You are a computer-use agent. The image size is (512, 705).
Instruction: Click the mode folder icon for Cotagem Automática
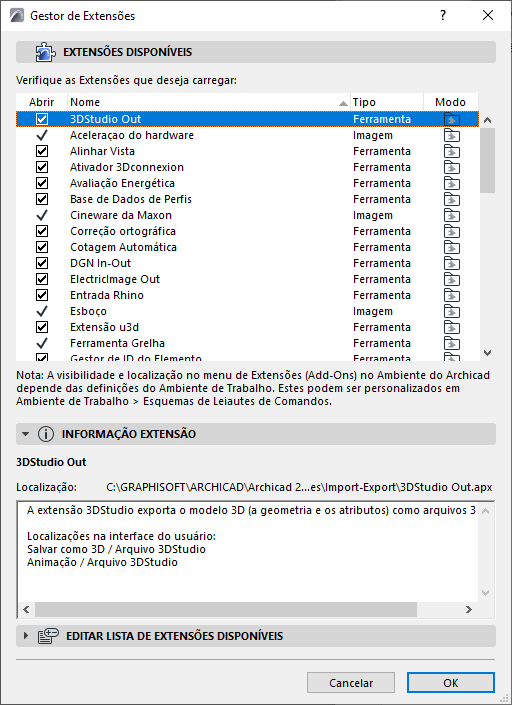(x=452, y=247)
